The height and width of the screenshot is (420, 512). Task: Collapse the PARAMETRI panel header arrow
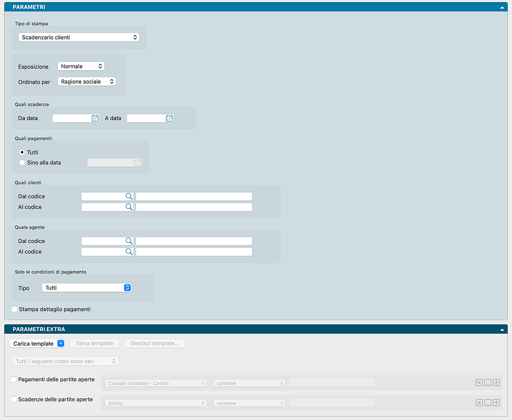click(x=502, y=7)
